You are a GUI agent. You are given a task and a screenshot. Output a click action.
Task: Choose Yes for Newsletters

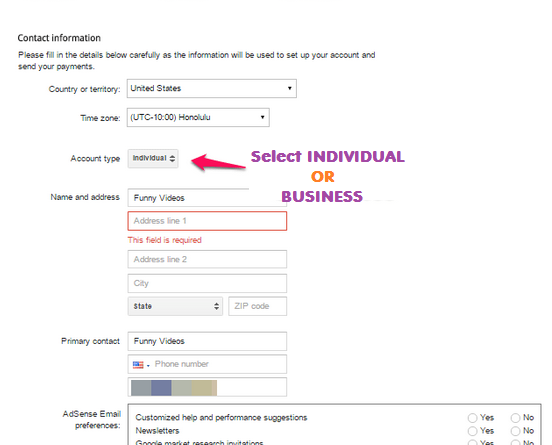[x=472, y=431]
